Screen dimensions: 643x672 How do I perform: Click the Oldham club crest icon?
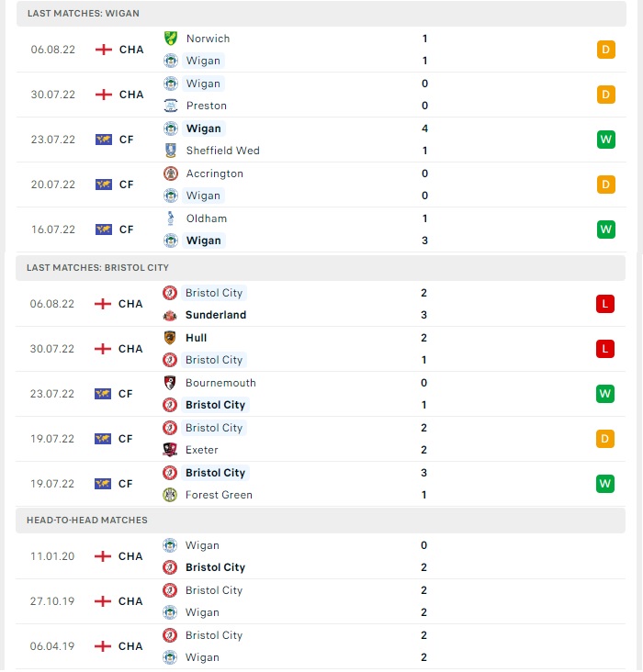click(x=171, y=218)
